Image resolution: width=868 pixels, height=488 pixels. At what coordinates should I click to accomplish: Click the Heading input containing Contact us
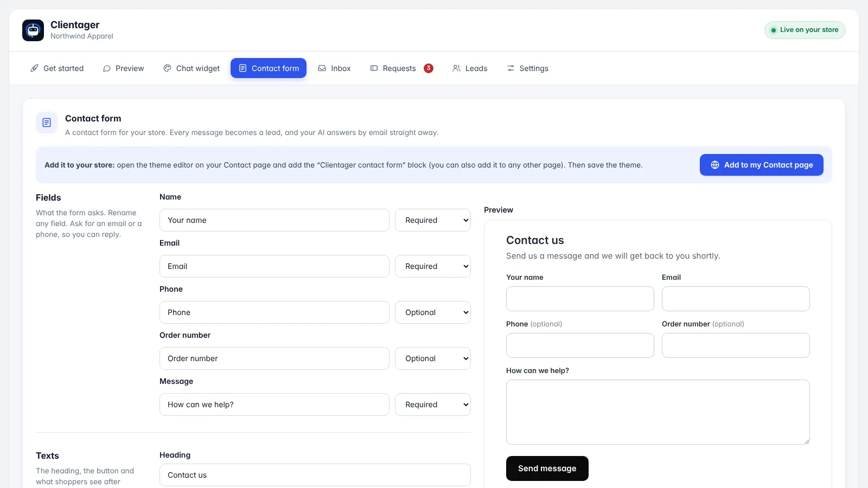tap(315, 475)
